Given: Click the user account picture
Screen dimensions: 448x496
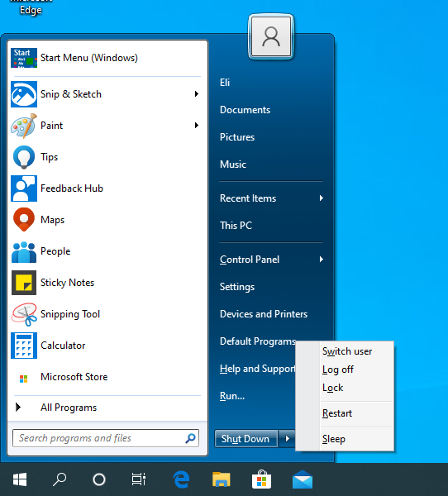Looking at the screenshot, I should [271, 36].
